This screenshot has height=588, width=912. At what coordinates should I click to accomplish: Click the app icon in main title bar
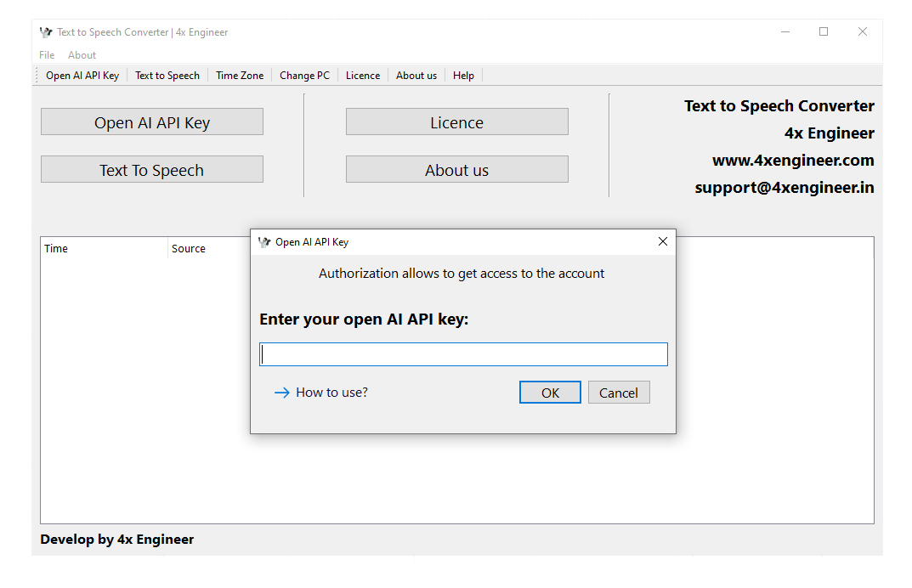click(46, 32)
